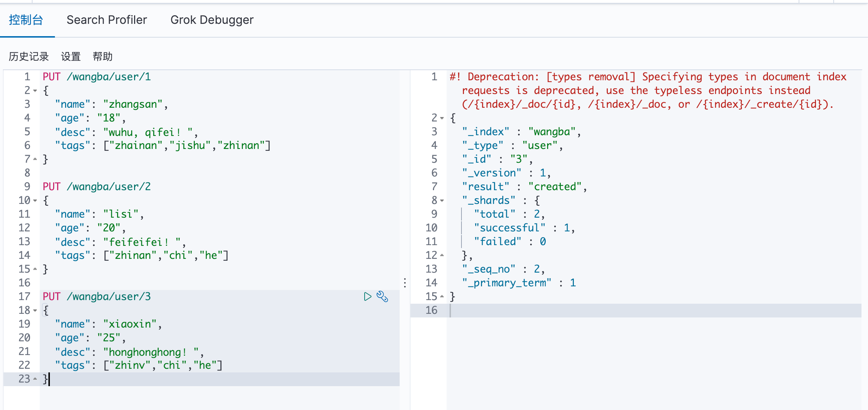Viewport: 868px width, 410px height.
Task: Click fold end marker at editor line 15
Action: pos(35,269)
